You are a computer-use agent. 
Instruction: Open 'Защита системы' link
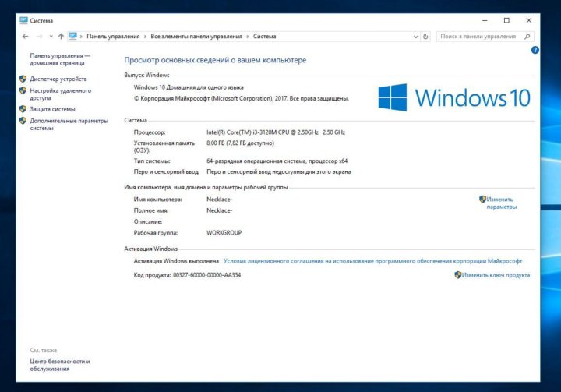(52, 109)
